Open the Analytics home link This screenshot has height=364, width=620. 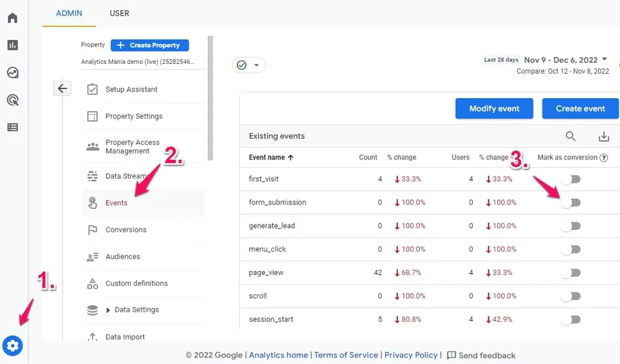[278, 355]
